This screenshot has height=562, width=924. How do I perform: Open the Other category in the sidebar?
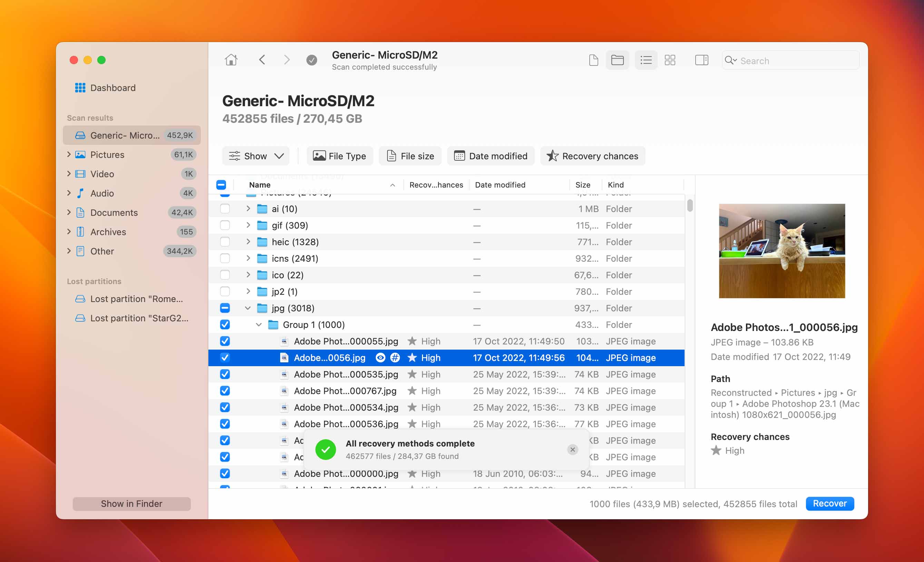132,251
